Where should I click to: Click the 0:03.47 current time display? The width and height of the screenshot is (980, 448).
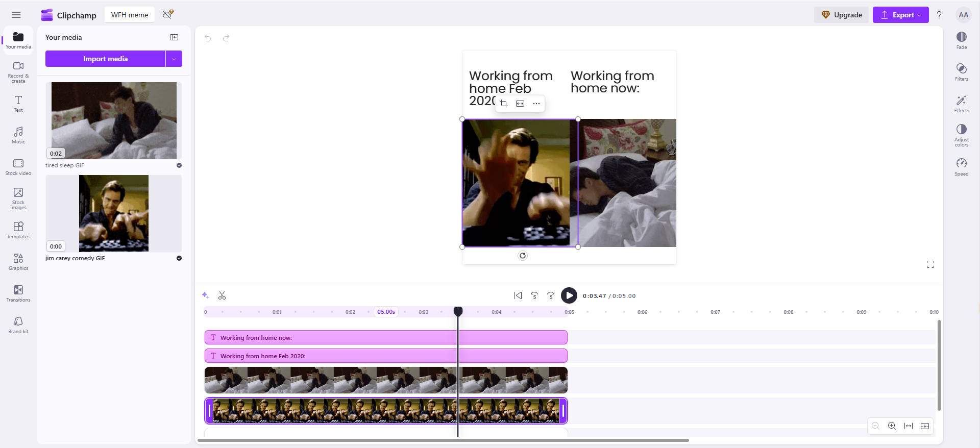[594, 296]
